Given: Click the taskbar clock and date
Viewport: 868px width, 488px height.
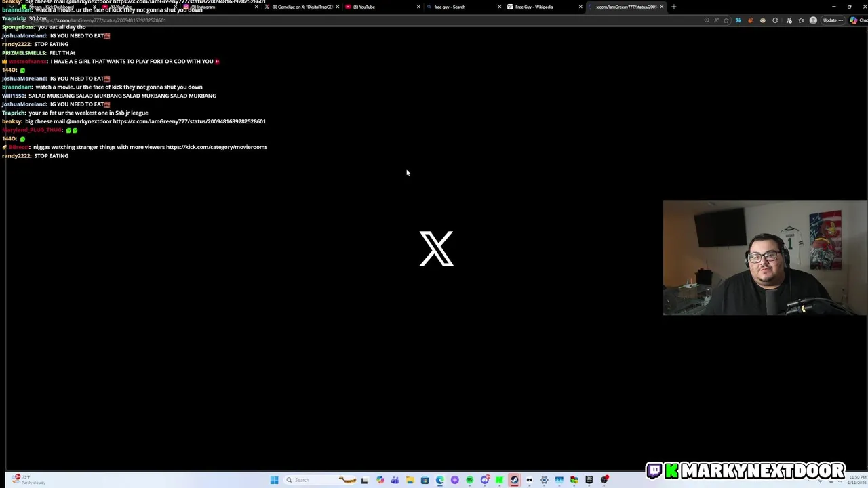Looking at the screenshot, I should tap(856, 480).
